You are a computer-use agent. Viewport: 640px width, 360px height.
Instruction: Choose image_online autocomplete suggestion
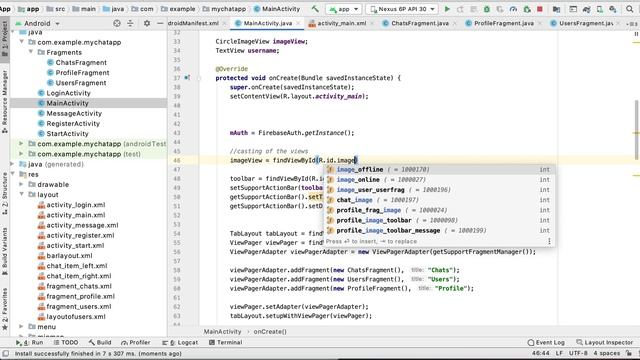click(439, 180)
